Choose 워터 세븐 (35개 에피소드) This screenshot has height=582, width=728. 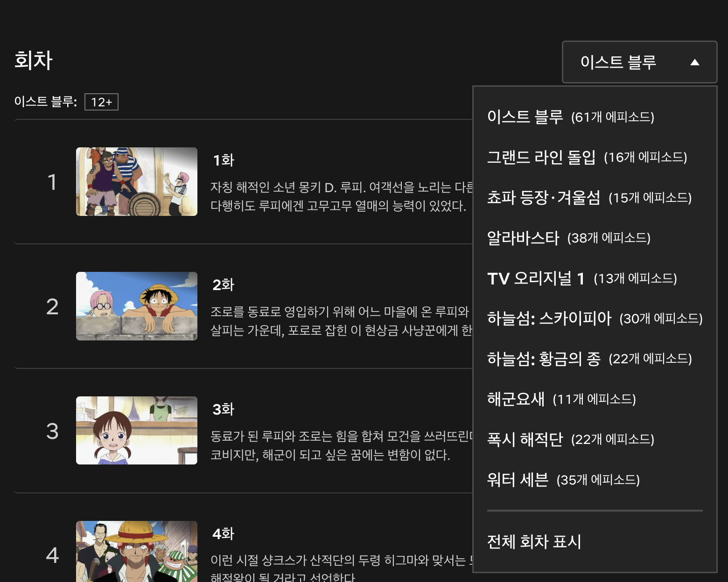pyautogui.click(x=595, y=480)
